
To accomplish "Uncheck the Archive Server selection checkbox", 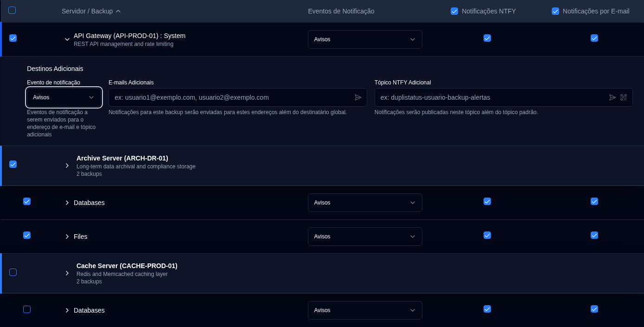I will (13, 164).
